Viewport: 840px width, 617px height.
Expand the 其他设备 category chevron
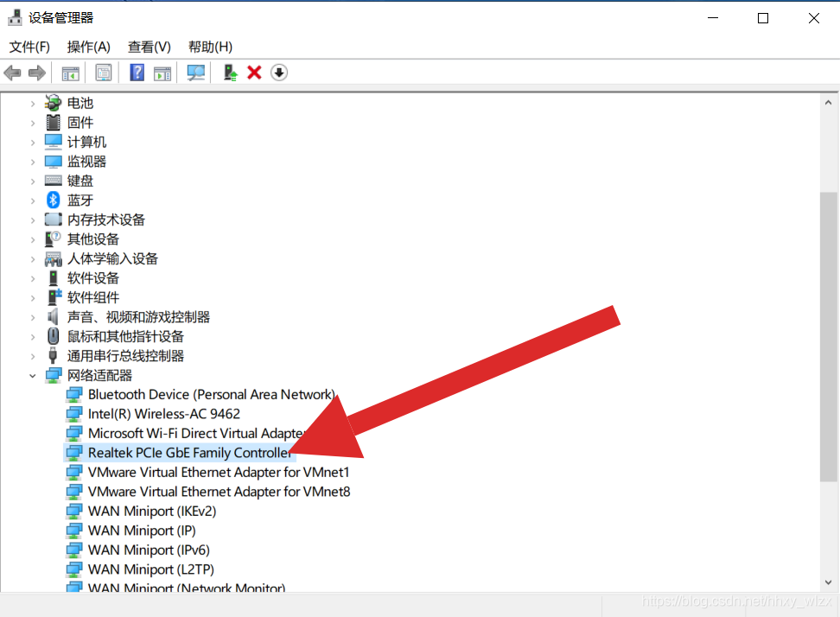[33, 240]
